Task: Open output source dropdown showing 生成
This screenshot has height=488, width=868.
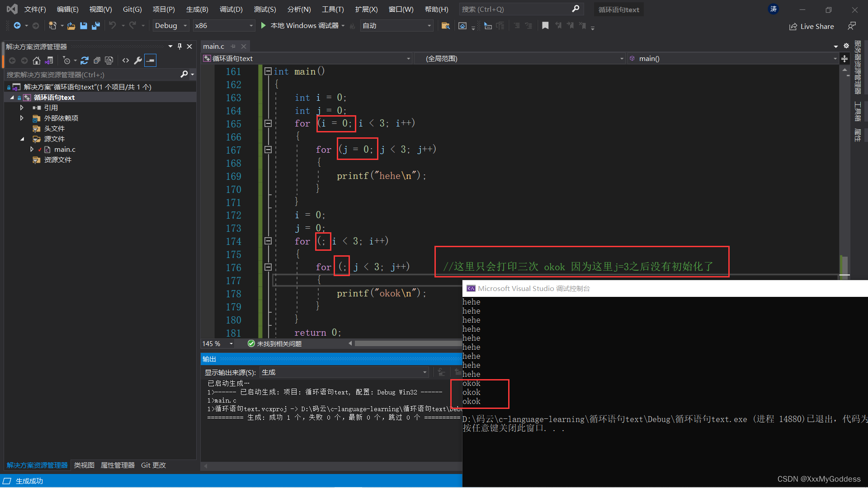Action: click(344, 372)
